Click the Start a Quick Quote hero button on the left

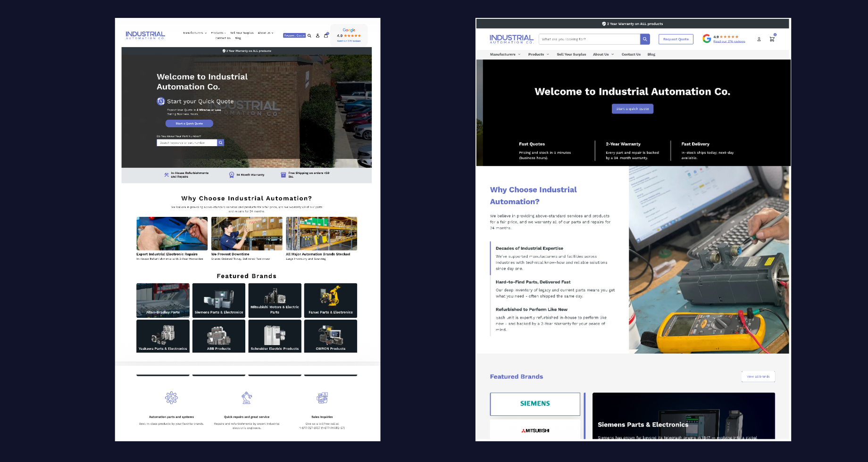(x=189, y=124)
